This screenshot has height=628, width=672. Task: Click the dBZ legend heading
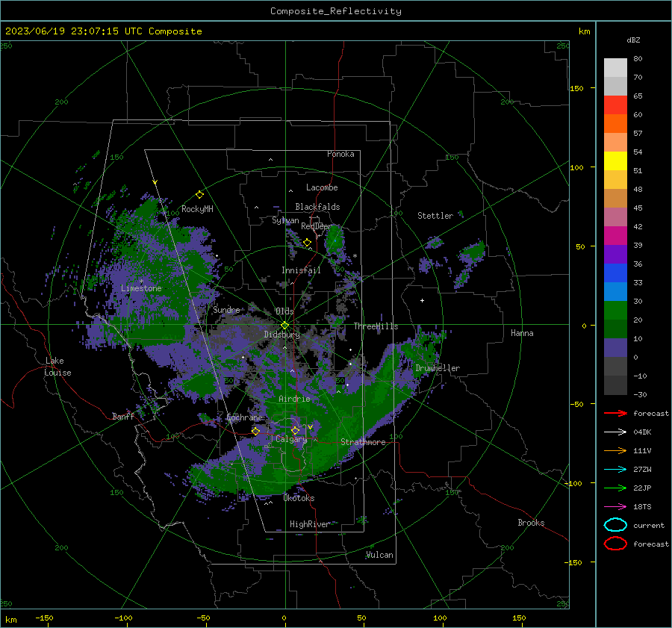pos(633,40)
